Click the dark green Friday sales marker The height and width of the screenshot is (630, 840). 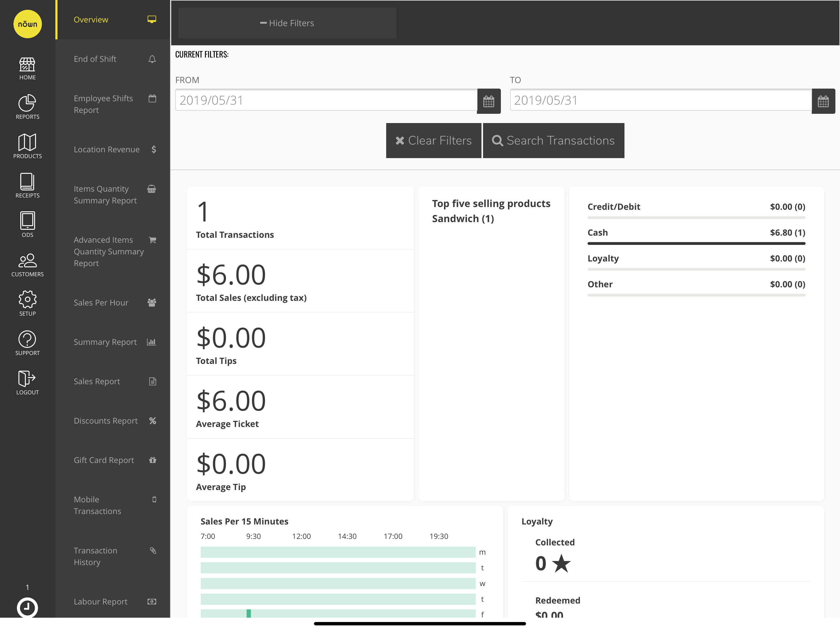coord(249,613)
